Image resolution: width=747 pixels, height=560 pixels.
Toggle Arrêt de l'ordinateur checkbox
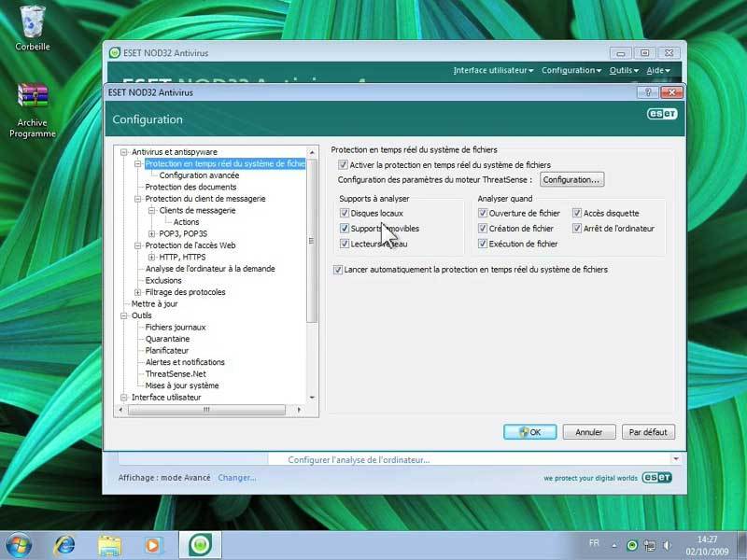click(x=577, y=228)
